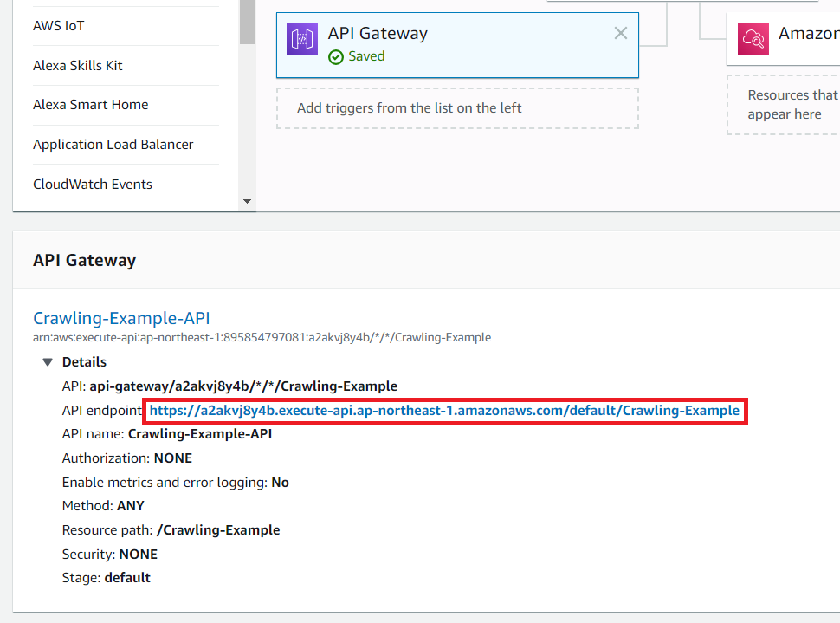Click the purple API Gateway trigger icon
840x623 pixels.
point(302,39)
